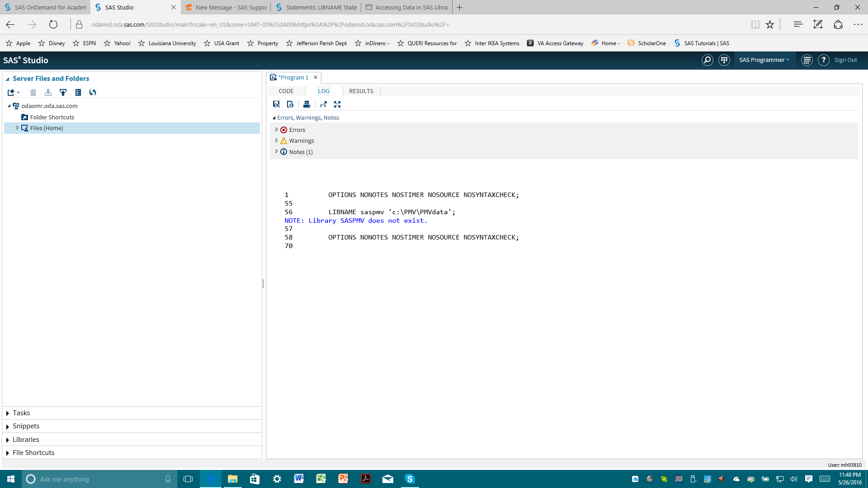Open the SAS Programmer perspective dropdown
The height and width of the screenshot is (488, 868).
[764, 60]
